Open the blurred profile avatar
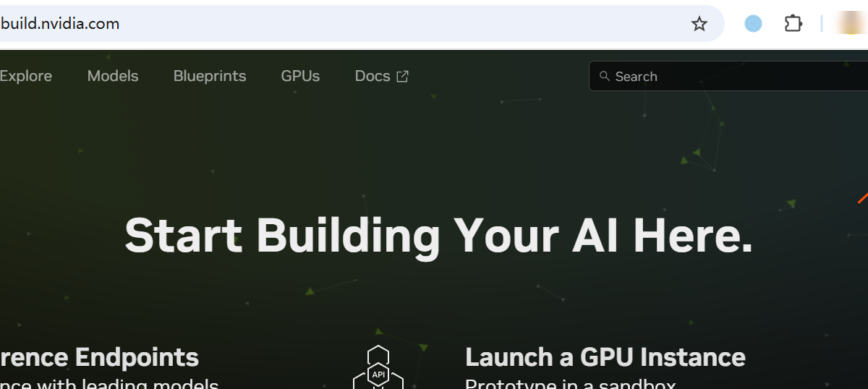 tap(851, 23)
